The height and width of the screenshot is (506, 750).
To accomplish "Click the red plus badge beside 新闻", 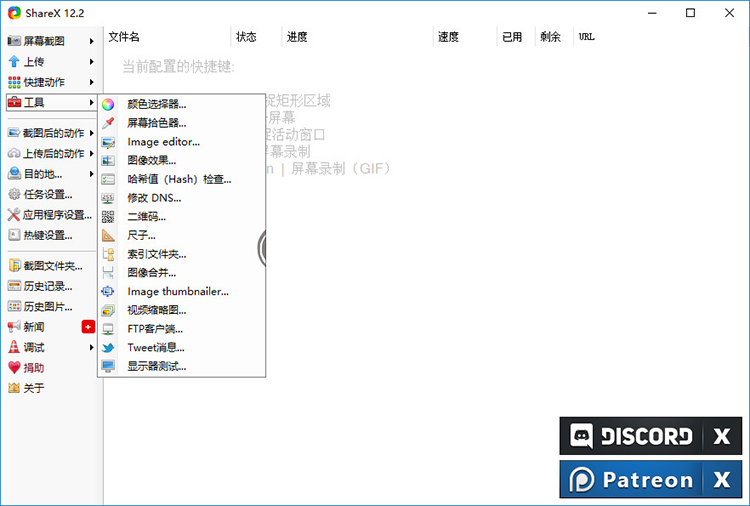I will [x=88, y=327].
